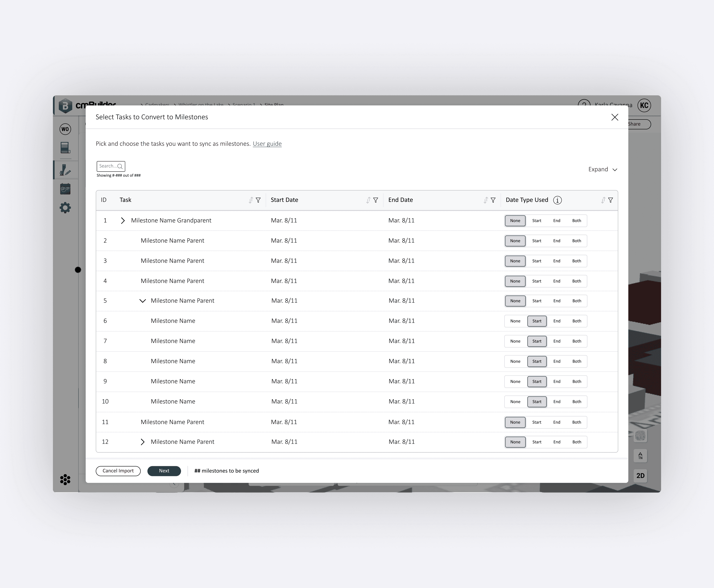This screenshot has width=714, height=588.
Task: Open the calendar schedule icon in sidebar
Action: pyautogui.click(x=65, y=189)
